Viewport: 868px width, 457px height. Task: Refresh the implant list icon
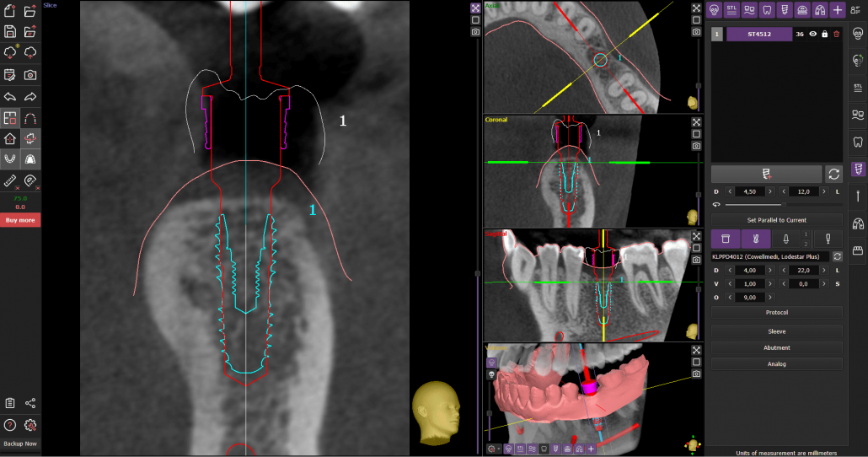833,174
